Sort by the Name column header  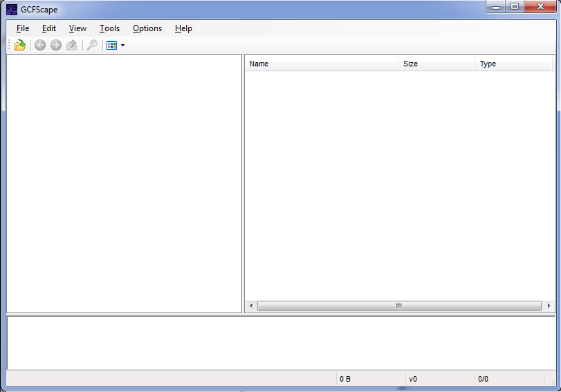322,64
